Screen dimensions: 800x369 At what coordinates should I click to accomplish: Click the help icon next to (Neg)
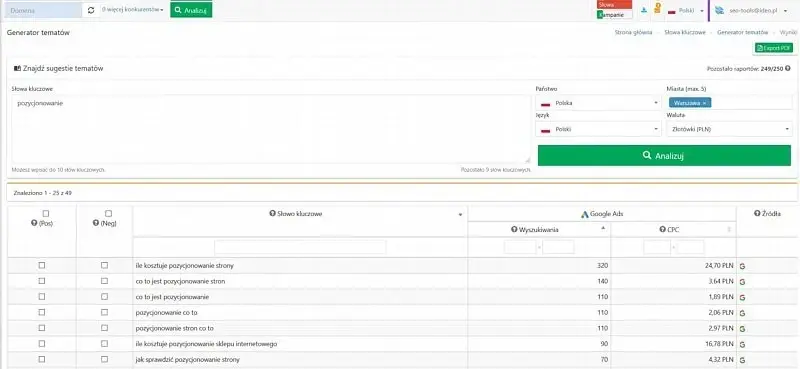(95, 223)
